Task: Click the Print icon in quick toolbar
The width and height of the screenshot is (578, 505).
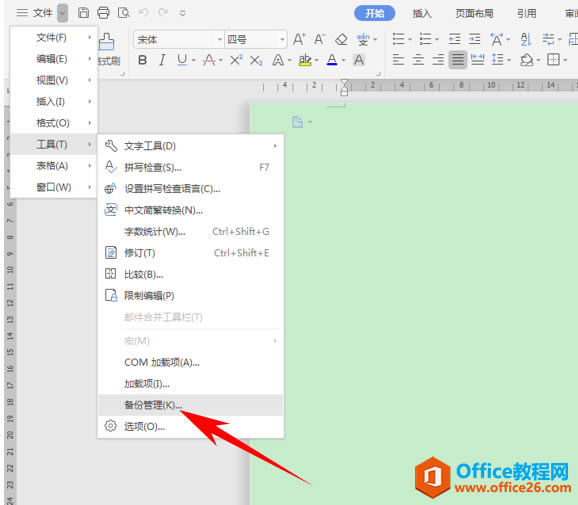Action: tap(103, 13)
